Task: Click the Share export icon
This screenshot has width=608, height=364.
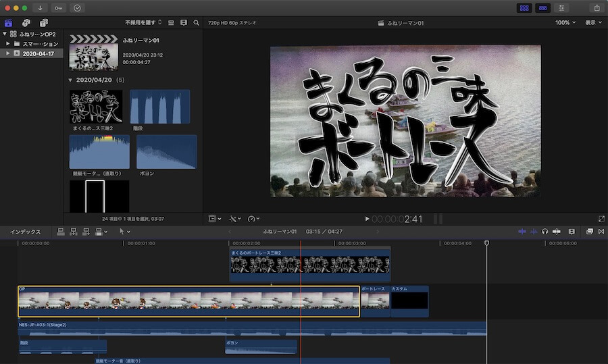Action: (597, 7)
